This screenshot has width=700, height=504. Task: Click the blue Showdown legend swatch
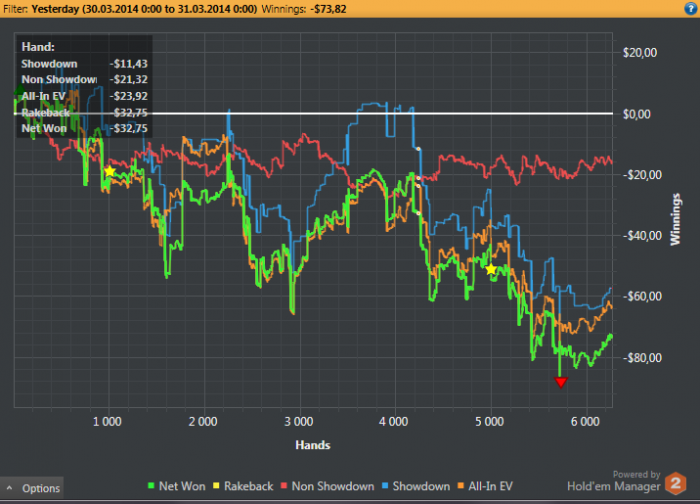(x=385, y=486)
